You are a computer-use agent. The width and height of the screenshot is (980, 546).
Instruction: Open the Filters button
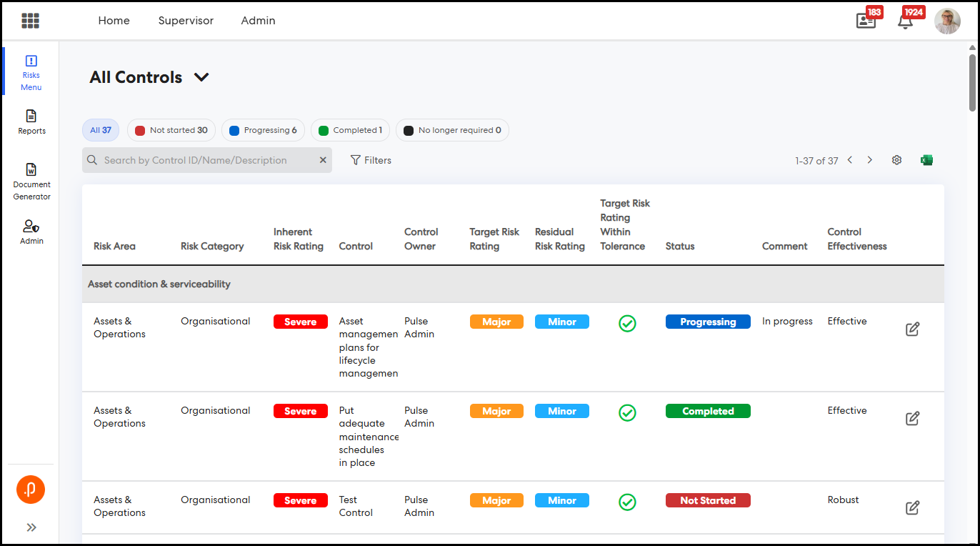(x=371, y=160)
